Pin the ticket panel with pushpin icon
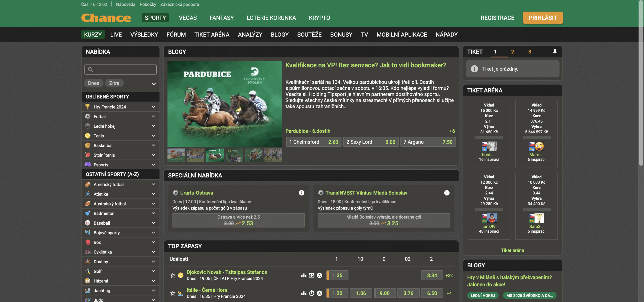 point(555,52)
